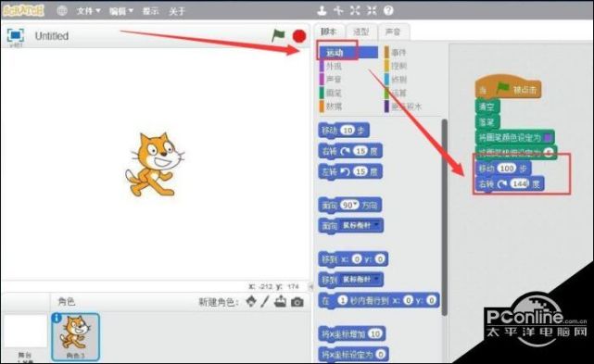
Task: Click the 右转 15 度 palette block
Action: pos(350,152)
